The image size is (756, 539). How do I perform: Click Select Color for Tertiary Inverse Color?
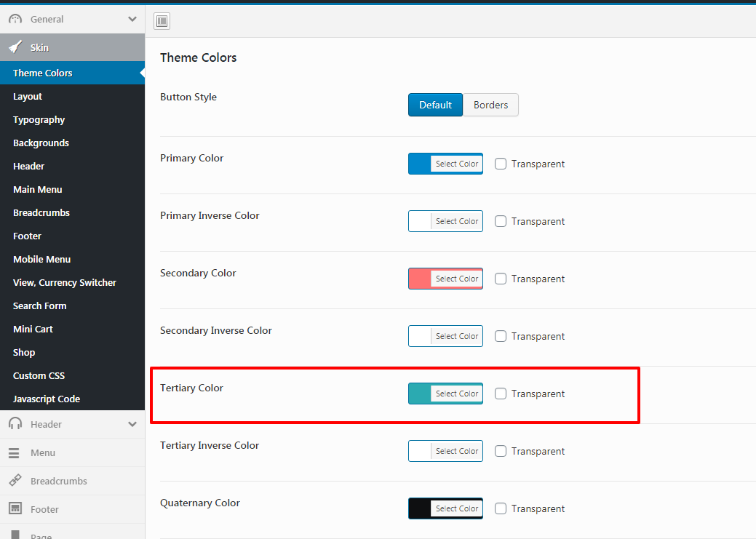(457, 451)
